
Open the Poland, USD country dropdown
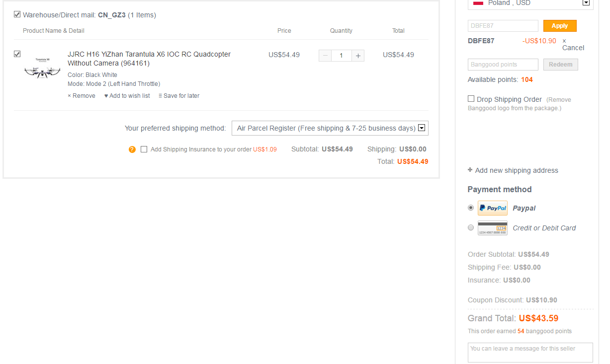[x=530, y=4]
